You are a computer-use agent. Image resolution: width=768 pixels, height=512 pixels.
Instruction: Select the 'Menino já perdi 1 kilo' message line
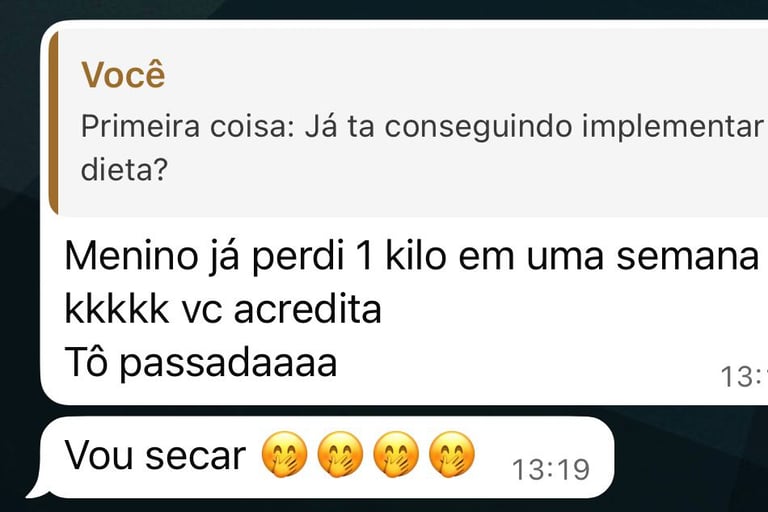[411, 256]
